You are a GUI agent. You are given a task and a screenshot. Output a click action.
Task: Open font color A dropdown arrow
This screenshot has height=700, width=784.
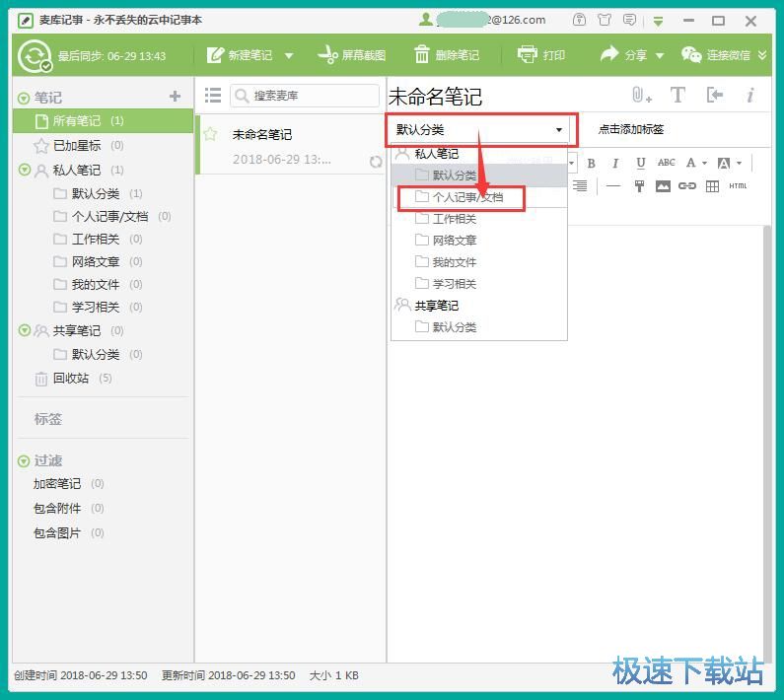point(705,163)
